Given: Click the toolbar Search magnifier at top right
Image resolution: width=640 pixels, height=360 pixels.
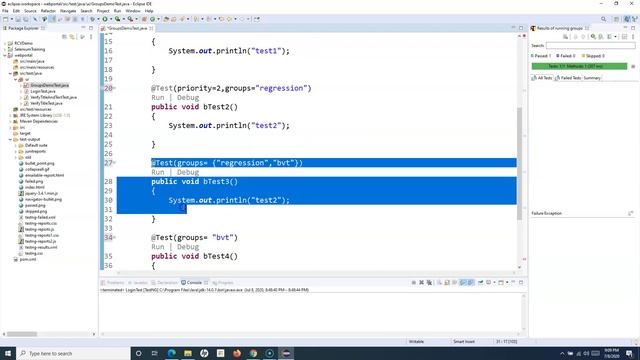Looking at the screenshot, I should [603, 19].
